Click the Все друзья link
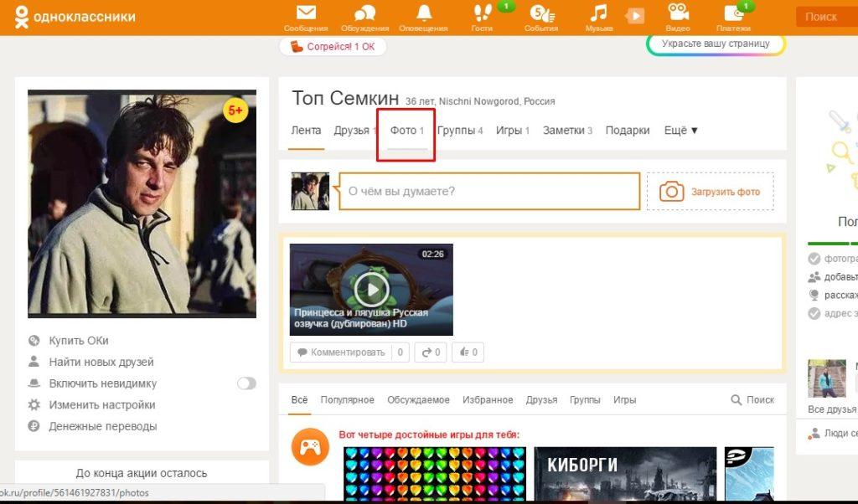The width and height of the screenshot is (858, 504). (x=832, y=409)
